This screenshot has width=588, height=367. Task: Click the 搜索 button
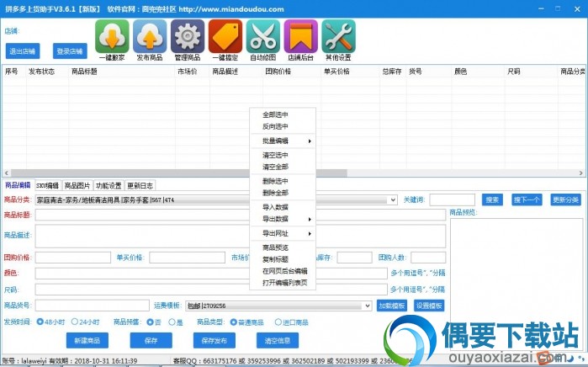pyautogui.click(x=492, y=200)
